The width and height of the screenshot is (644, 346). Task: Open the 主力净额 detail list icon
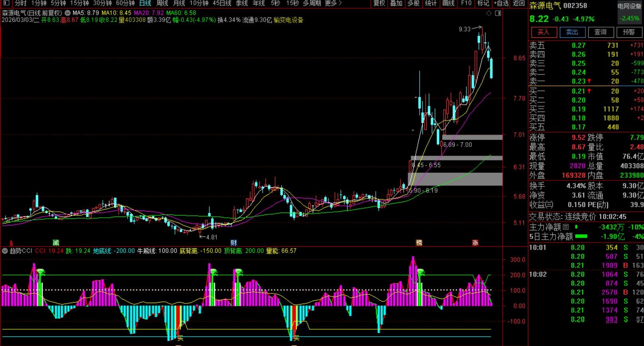(x=566, y=227)
